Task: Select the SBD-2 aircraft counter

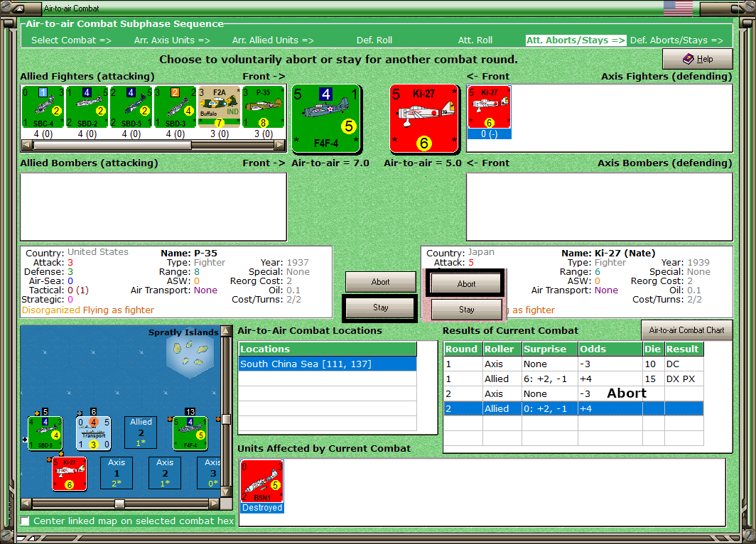Action: click(87, 107)
